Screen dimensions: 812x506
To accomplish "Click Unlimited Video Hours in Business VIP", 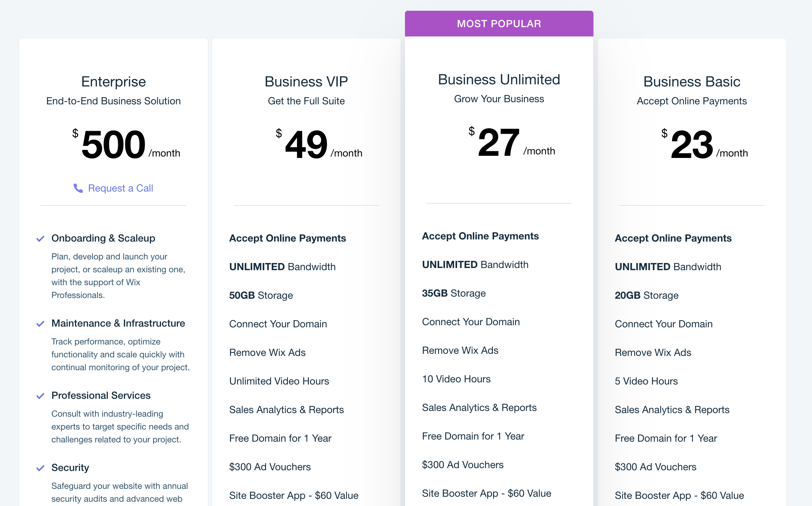I will coord(279,381).
